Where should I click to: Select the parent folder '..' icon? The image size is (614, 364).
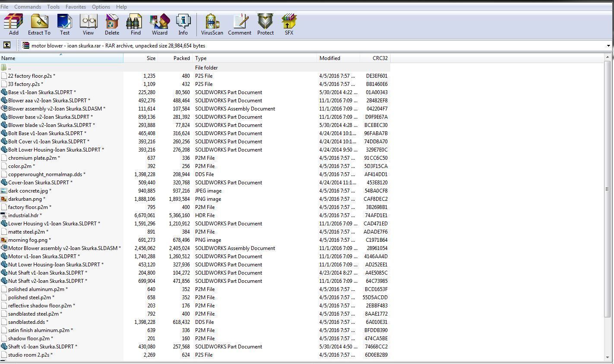(4, 67)
